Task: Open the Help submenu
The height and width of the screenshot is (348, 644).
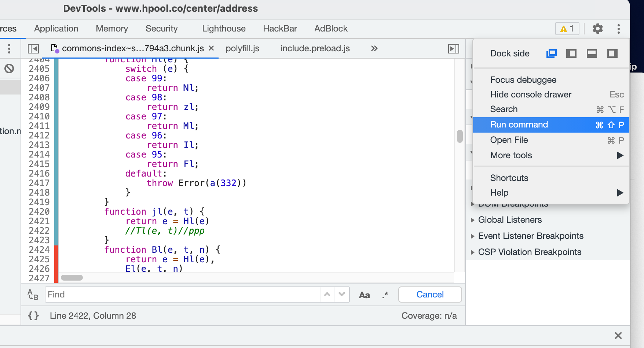Action: pos(551,193)
